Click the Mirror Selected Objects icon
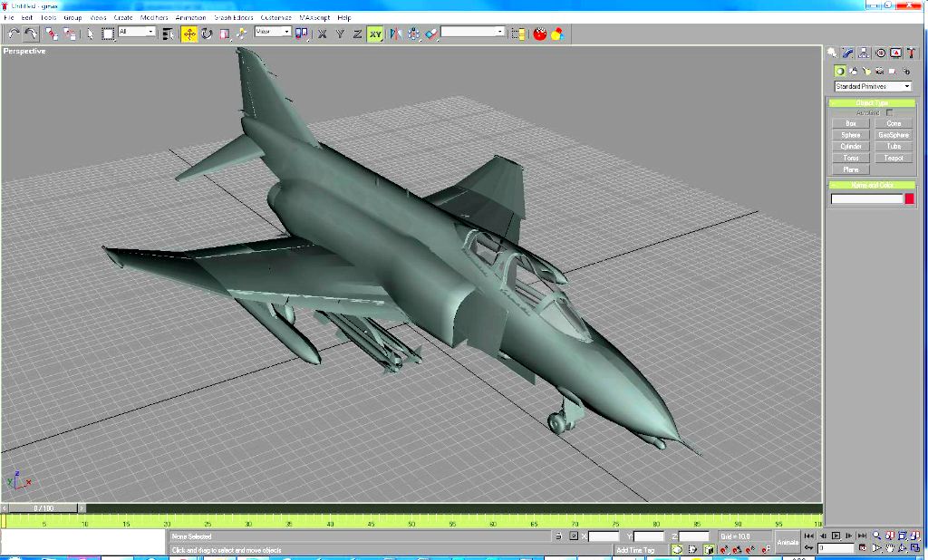 [x=396, y=34]
